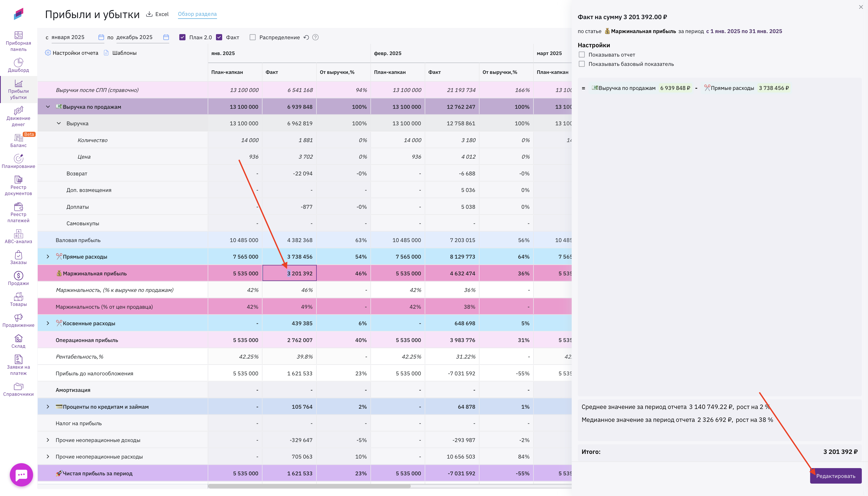868x496 pixels.
Task: Click the end date field декабрь 2025
Action: (x=135, y=37)
